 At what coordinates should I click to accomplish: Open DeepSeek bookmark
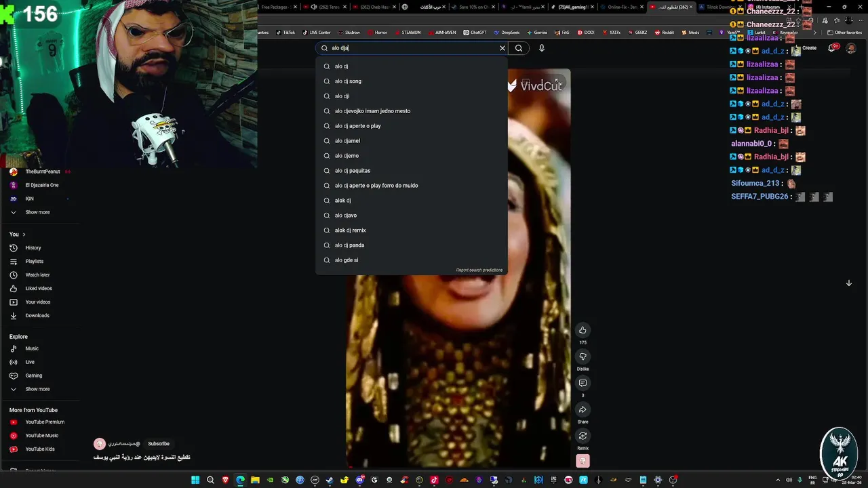507,33
